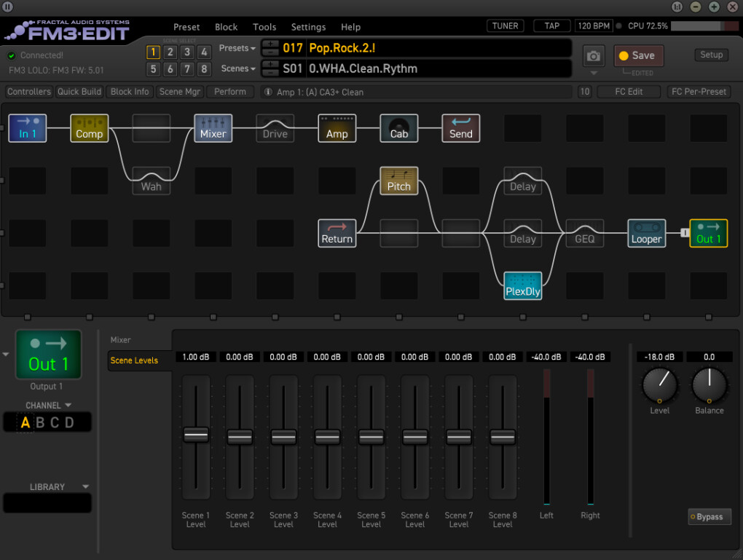Click the TUNER button
Viewport: 743px width, 560px height.
(505, 25)
